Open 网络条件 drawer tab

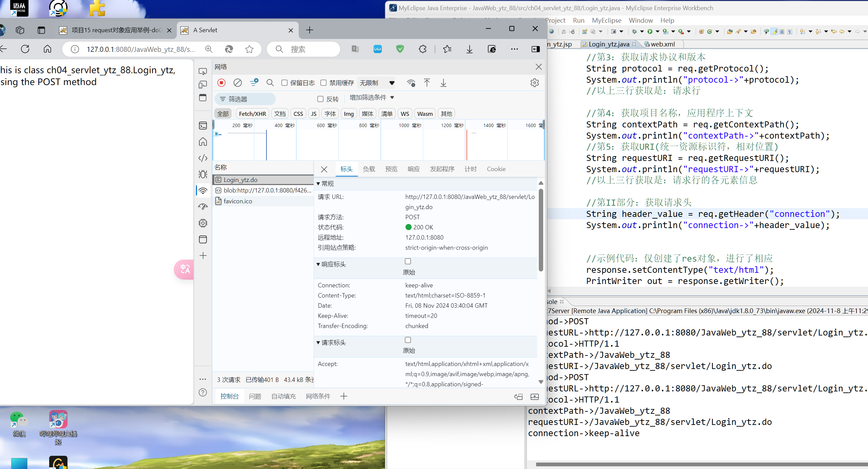[318, 396]
